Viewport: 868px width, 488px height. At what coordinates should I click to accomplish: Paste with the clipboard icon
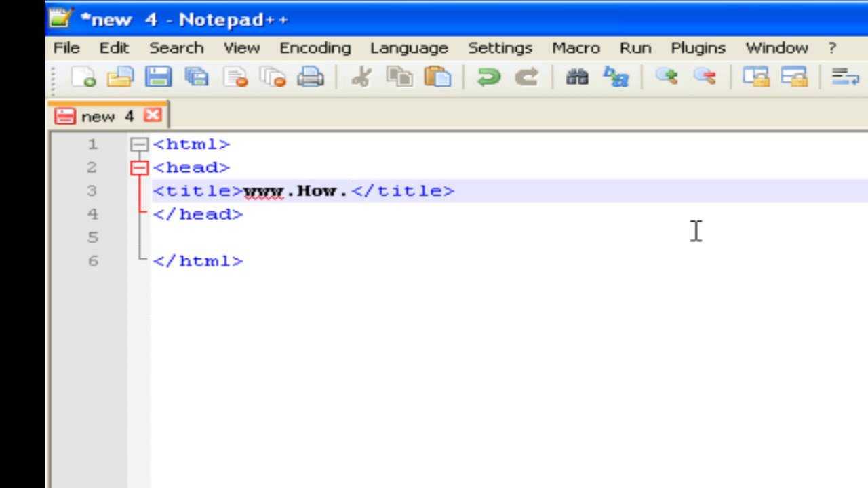tap(437, 77)
